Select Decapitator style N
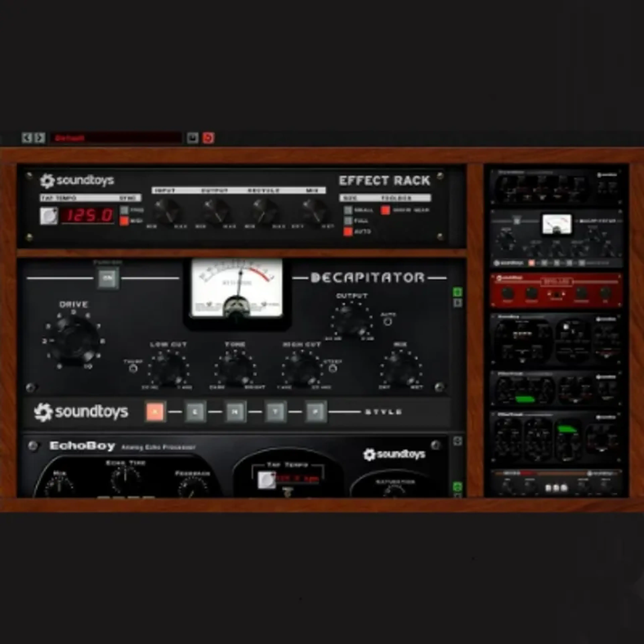The height and width of the screenshot is (644, 644). [235, 412]
